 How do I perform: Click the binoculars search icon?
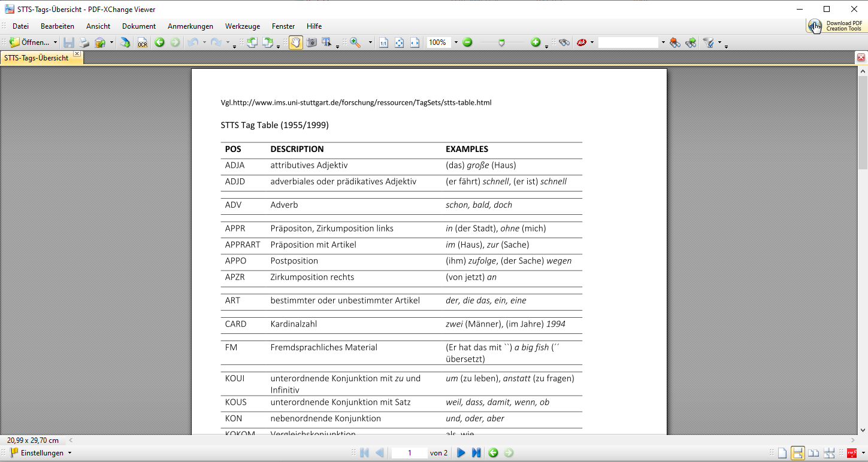(x=564, y=42)
